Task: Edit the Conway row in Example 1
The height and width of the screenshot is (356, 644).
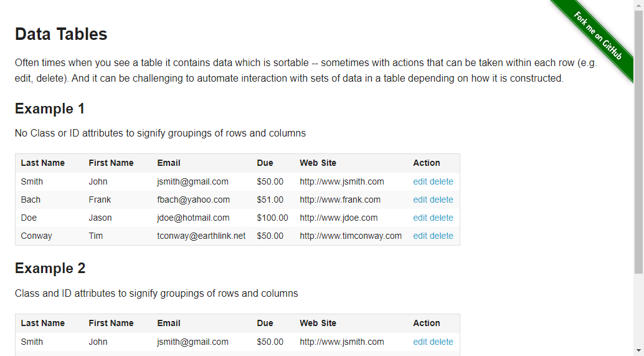Action: pos(420,236)
